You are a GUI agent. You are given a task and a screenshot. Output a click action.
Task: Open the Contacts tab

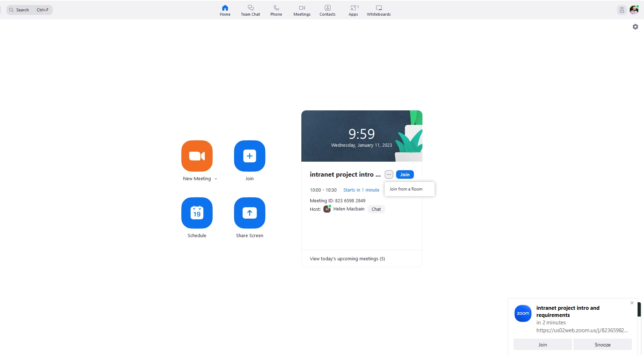coord(327,10)
